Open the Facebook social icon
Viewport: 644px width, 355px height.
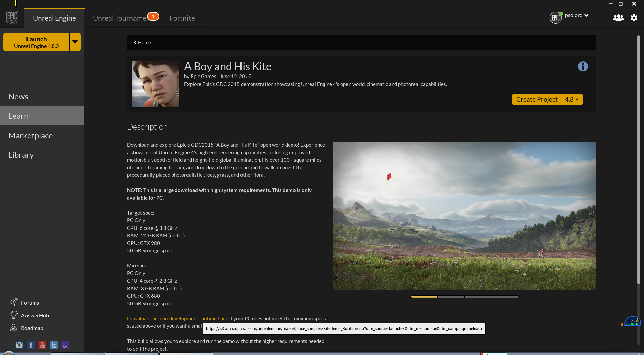[x=31, y=345]
